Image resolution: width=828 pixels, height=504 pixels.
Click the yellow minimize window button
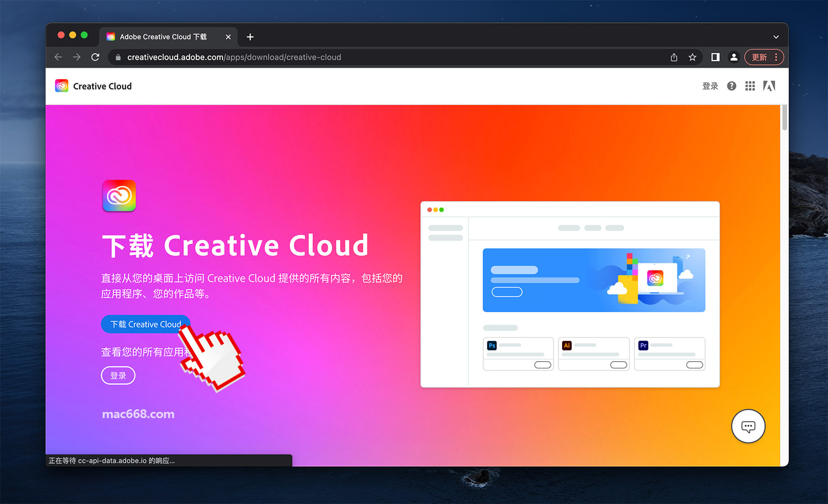click(x=72, y=35)
